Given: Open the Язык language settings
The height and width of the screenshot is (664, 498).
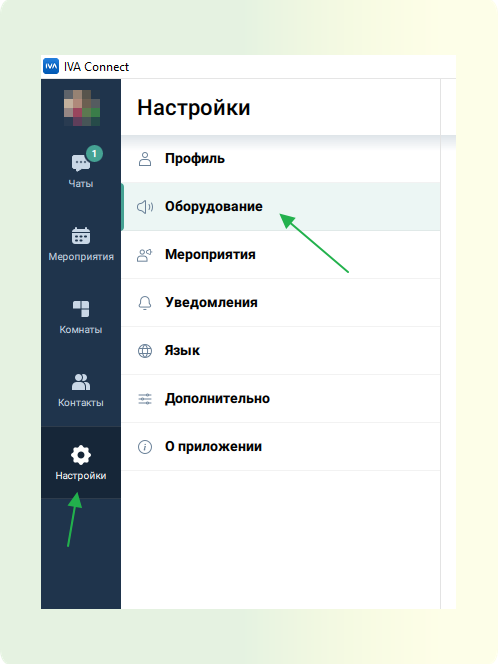Looking at the screenshot, I should (281, 351).
